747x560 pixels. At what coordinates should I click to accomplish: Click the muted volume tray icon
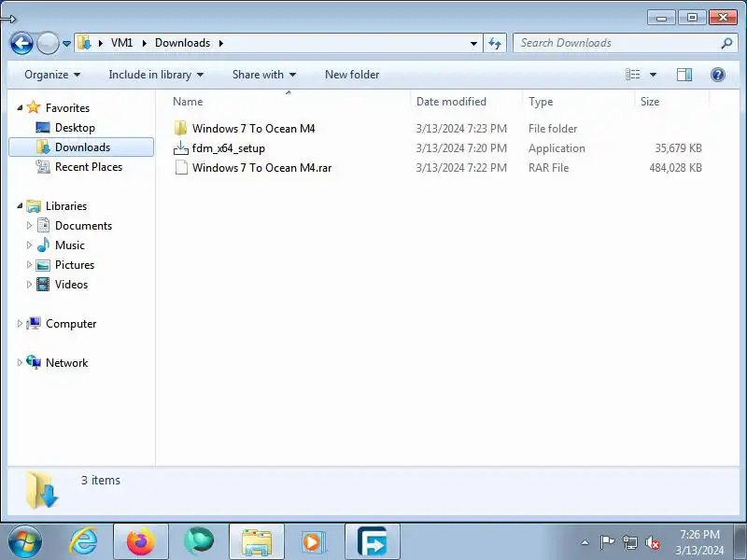652,542
